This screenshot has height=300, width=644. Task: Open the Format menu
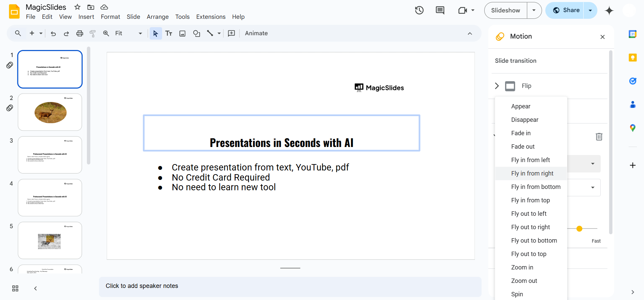click(x=110, y=17)
